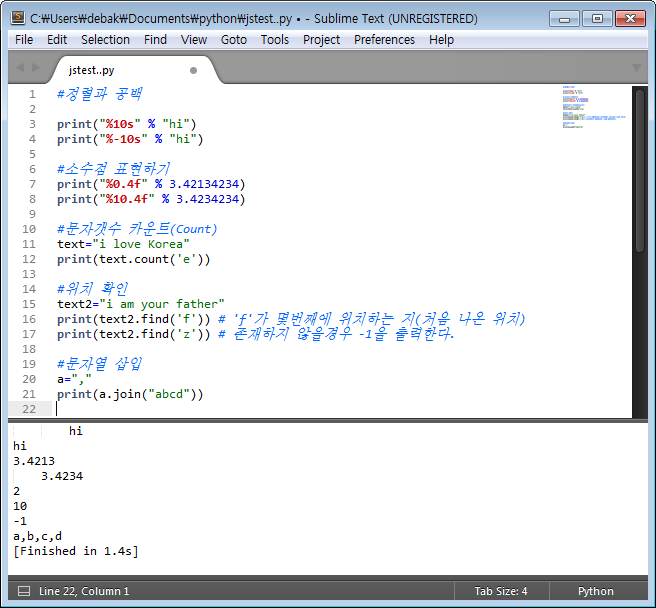Image resolution: width=656 pixels, height=608 pixels.
Task: Open the Selection menu
Action: [105, 40]
